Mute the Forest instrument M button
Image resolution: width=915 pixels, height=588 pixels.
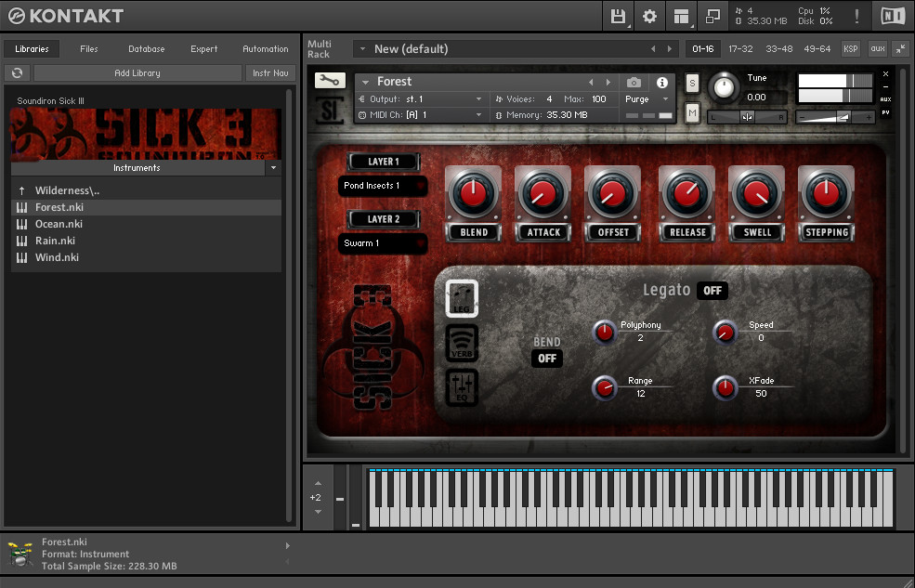[x=692, y=112]
